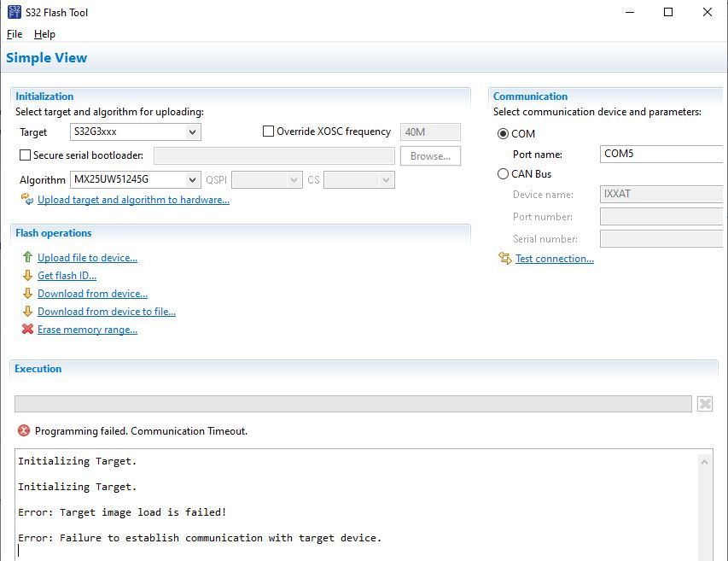The height and width of the screenshot is (561, 728).
Task: Click the Browse button for bootloader
Action: tap(429, 155)
